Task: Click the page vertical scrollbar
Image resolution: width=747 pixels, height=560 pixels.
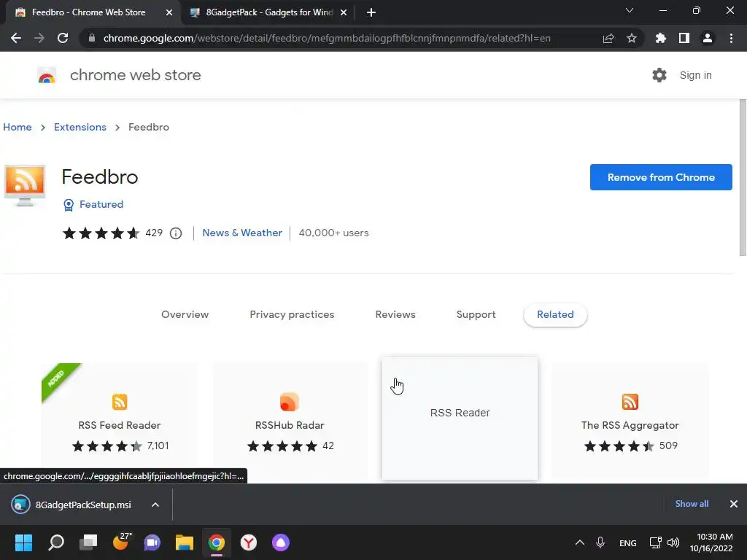Action: tap(742, 178)
